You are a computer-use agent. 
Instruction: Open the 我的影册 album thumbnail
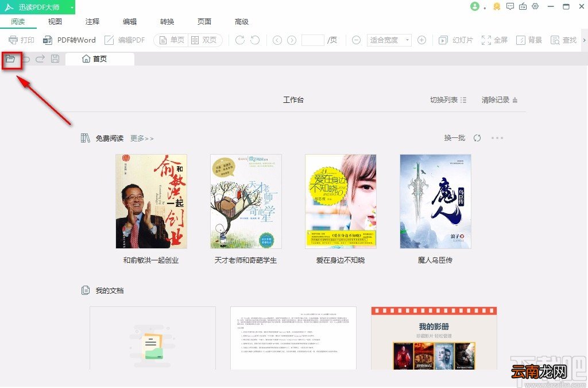[x=434, y=338]
